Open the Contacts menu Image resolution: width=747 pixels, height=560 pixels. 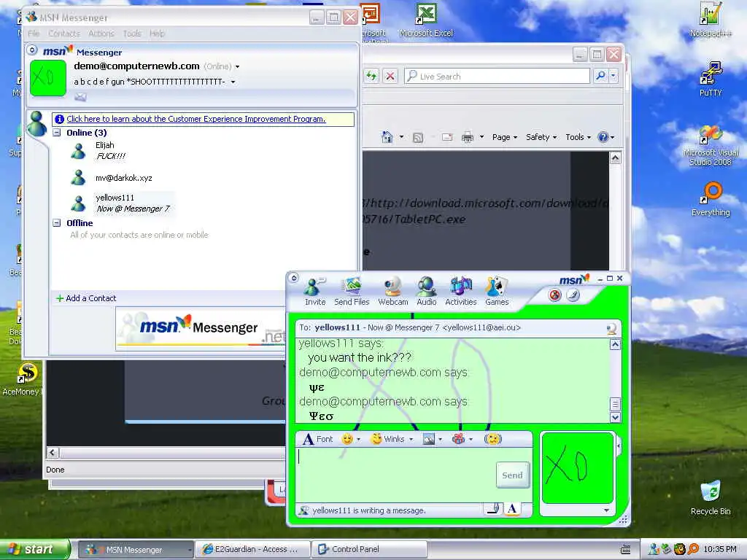click(x=64, y=34)
